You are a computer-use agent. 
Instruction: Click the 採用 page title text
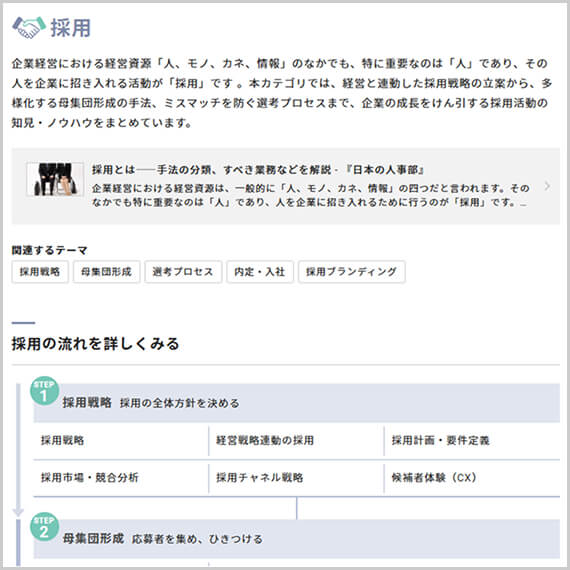click(x=71, y=28)
